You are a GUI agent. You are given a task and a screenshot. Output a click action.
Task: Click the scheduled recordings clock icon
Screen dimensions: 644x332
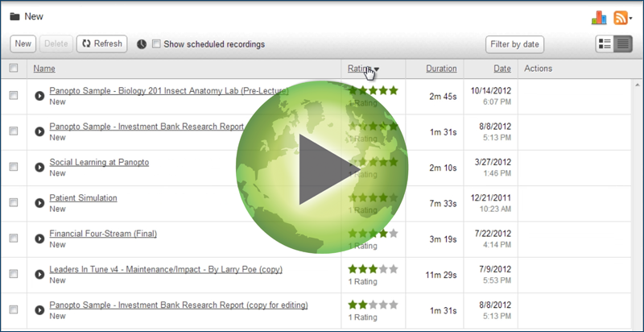click(x=142, y=44)
